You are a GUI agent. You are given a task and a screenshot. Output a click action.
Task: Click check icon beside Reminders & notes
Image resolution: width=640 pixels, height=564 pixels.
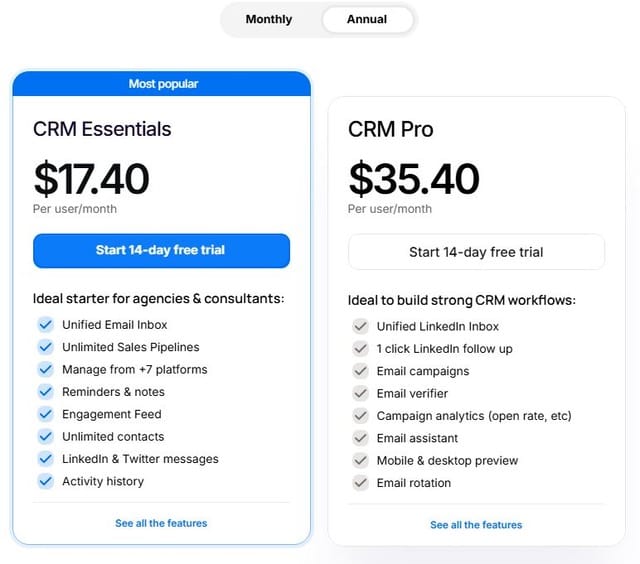coord(45,392)
